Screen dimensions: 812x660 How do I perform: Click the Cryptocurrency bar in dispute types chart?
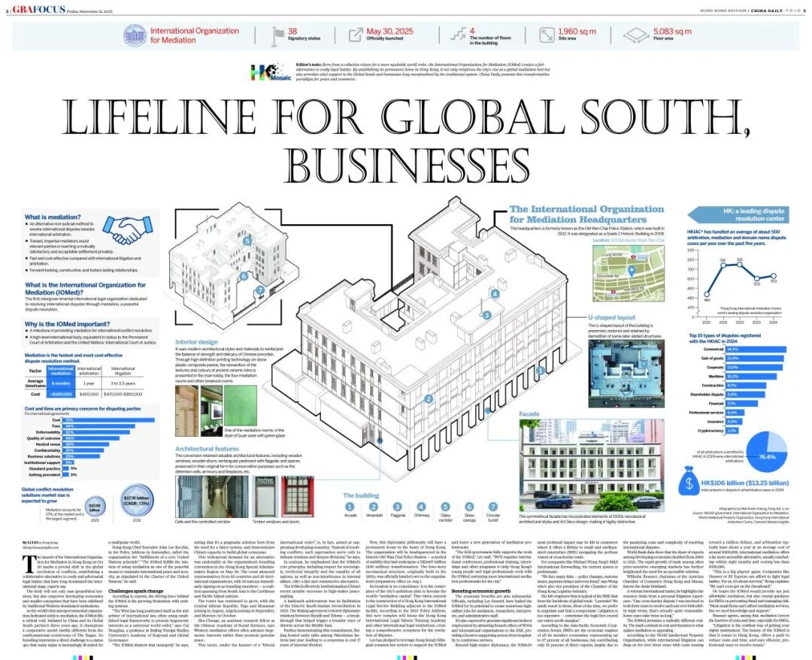[732, 431]
